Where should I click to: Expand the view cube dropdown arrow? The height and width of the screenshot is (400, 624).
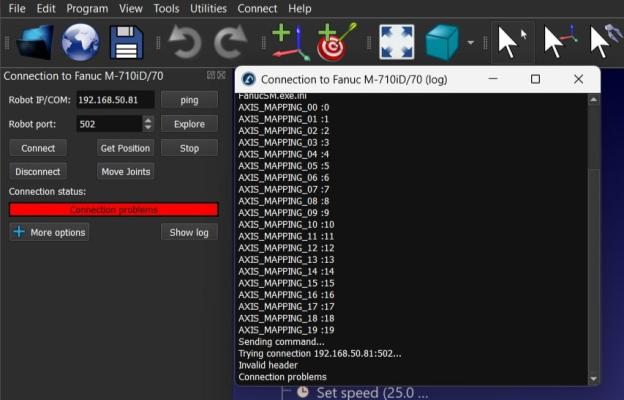coord(471,43)
